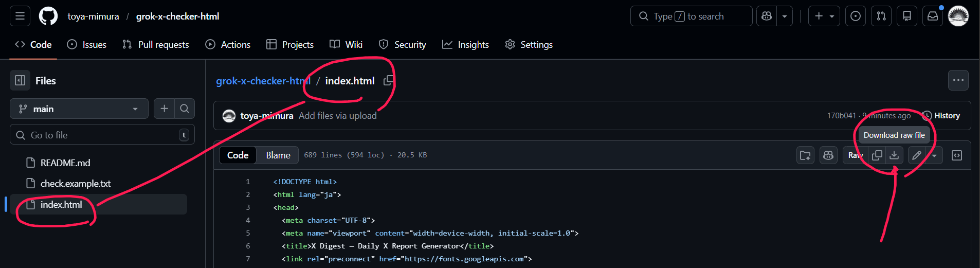
Task: Open the Pull requests tab
Action: (156, 44)
